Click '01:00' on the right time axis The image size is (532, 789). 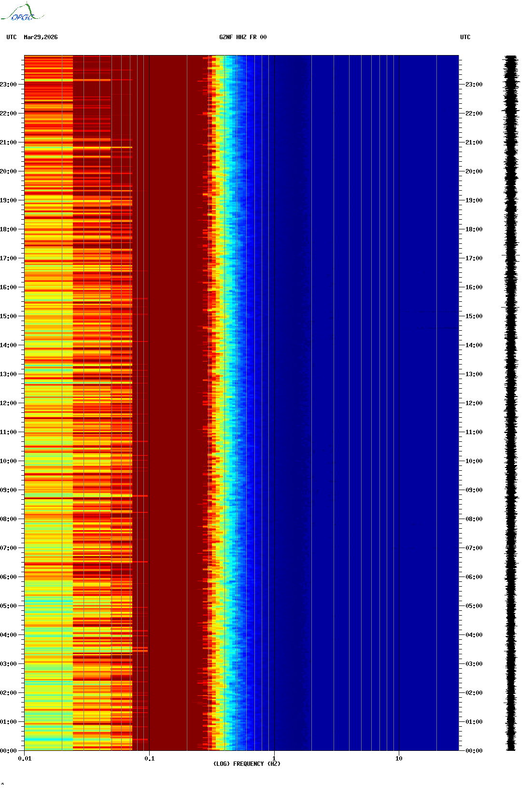(474, 722)
